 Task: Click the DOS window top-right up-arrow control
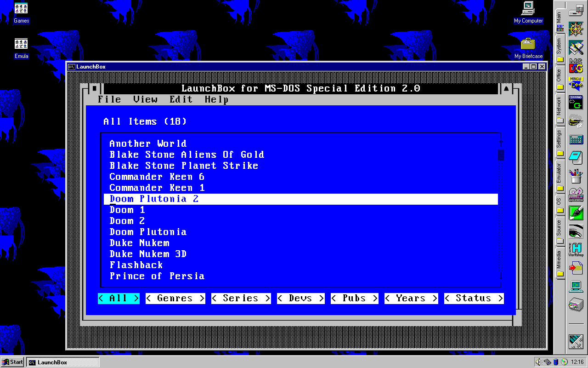[x=506, y=88]
